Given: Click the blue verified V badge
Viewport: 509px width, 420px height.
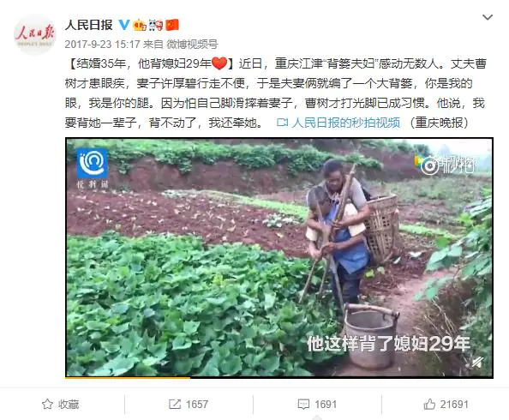Looking at the screenshot, I should click(124, 25).
